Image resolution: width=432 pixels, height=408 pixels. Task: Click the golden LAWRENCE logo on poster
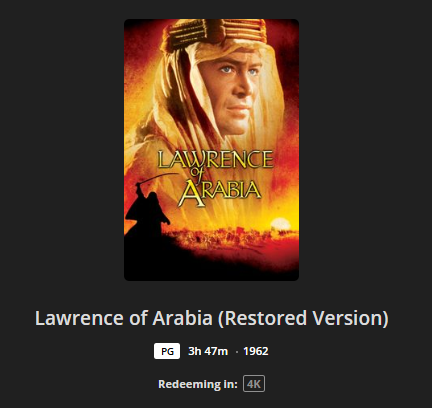coord(216,159)
